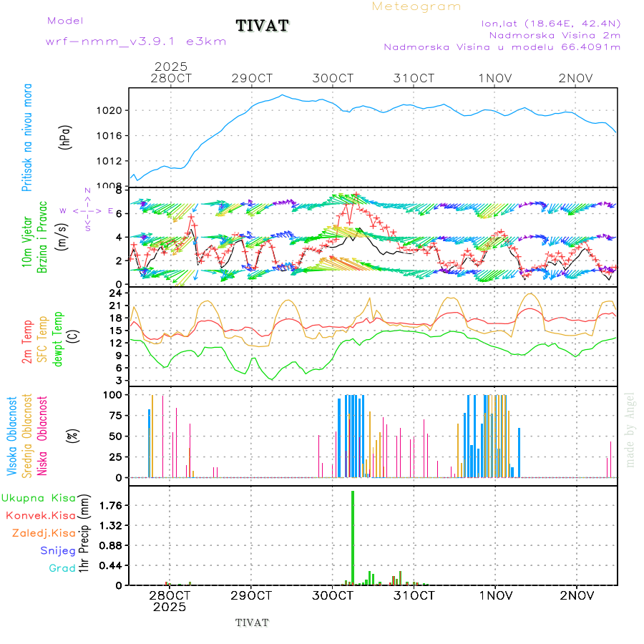Click the small TIVAT caption at bottom
Viewport: 644px width, 644px height.
[x=252, y=623]
